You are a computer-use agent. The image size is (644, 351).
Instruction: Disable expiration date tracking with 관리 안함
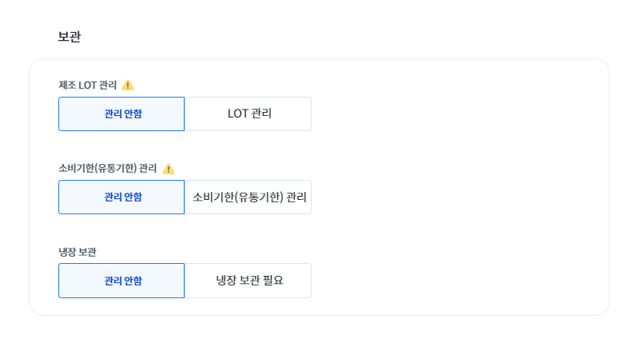tap(121, 197)
